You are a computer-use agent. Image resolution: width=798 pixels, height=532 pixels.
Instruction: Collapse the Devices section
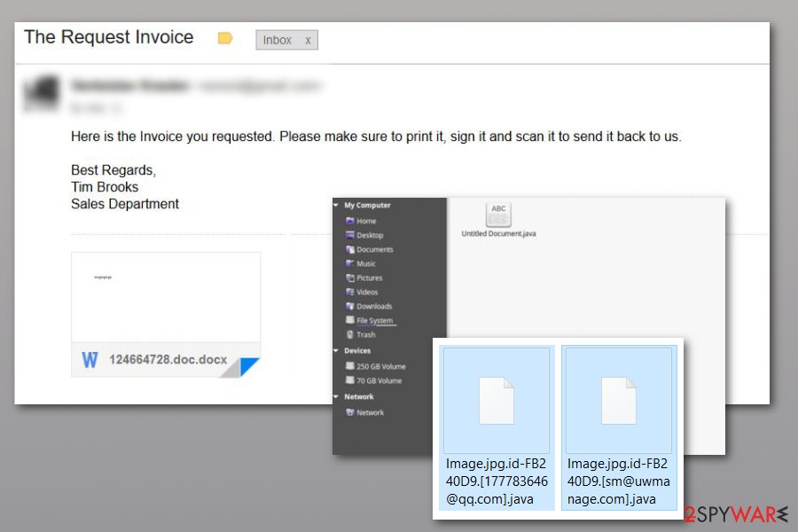pos(336,351)
